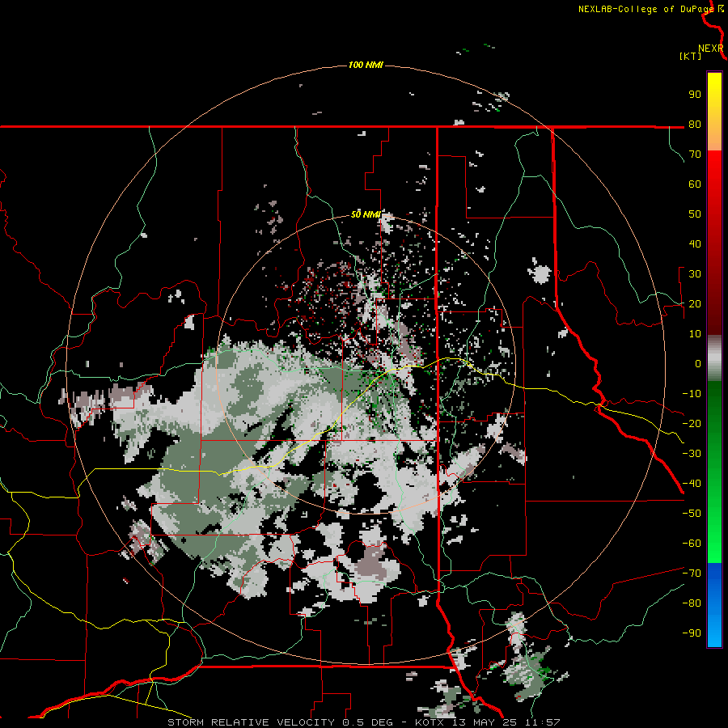The width and height of the screenshot is (728, 728).
Task: Click the "100 NMI" range ring label
Action: click(x=366, y=65)
